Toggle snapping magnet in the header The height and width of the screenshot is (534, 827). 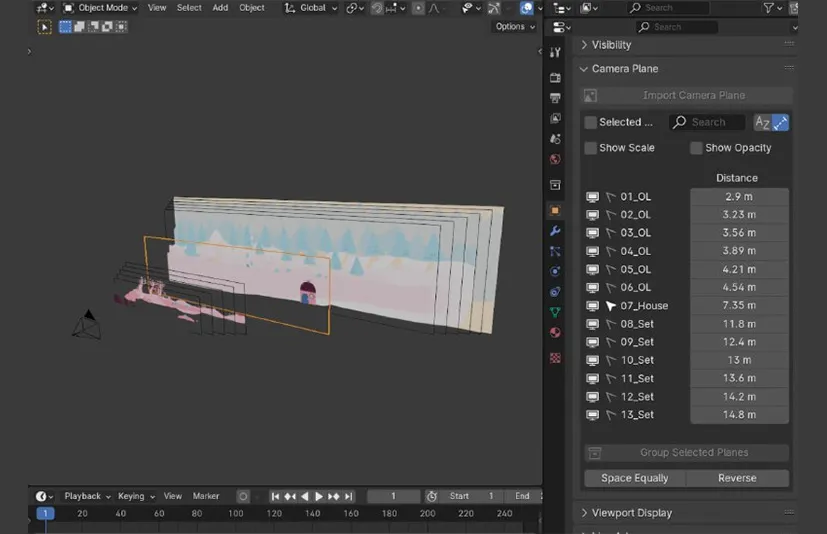(x=377, y=8)
